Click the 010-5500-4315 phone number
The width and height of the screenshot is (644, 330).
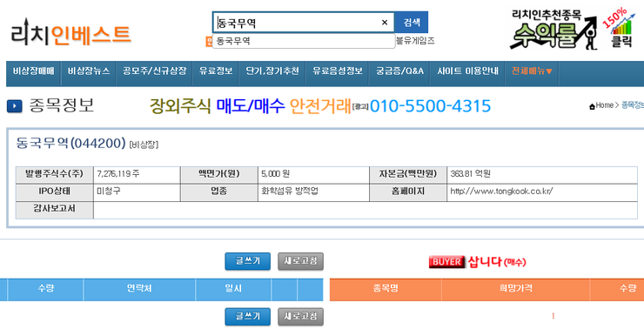[430, 106]
